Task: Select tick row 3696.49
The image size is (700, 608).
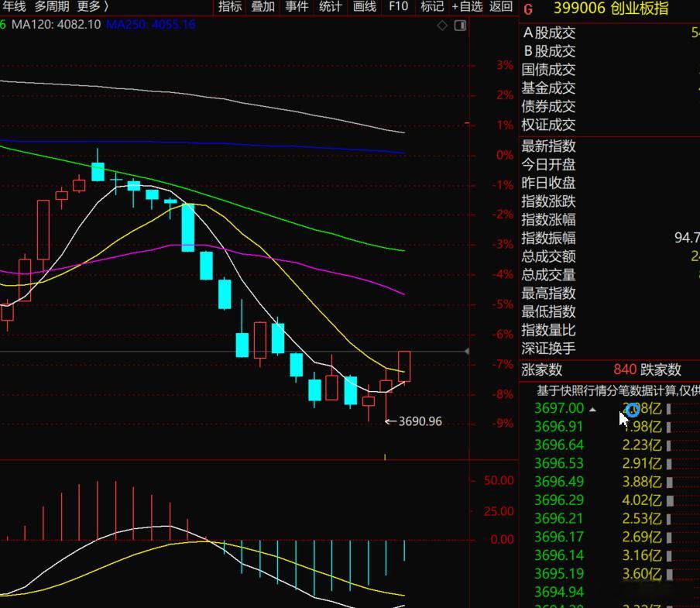Action: (609, 482)
